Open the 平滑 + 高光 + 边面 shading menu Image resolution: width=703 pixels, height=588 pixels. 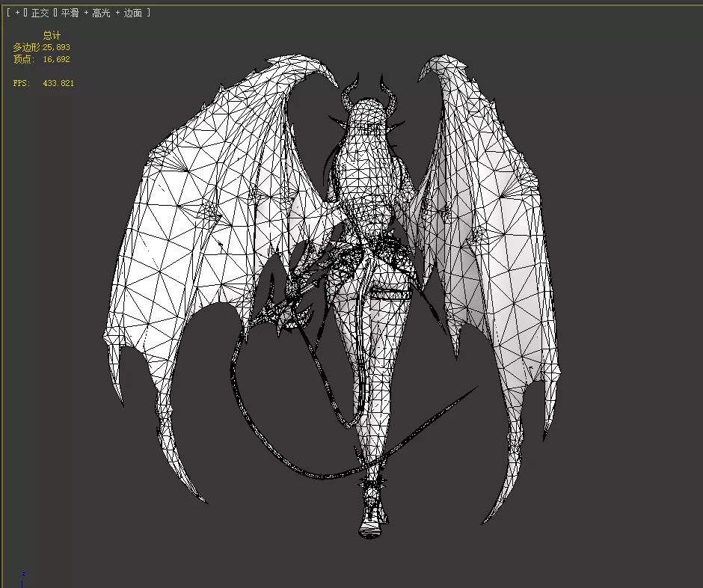101,13
